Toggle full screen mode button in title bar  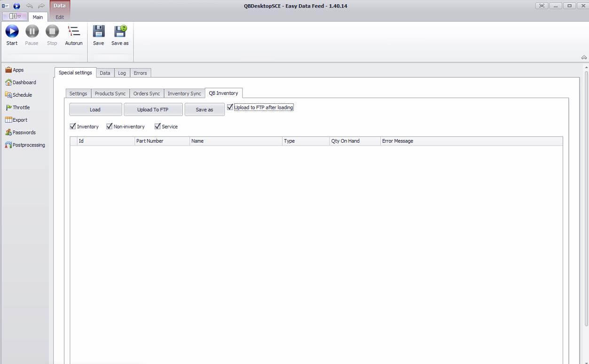point(542,6)
